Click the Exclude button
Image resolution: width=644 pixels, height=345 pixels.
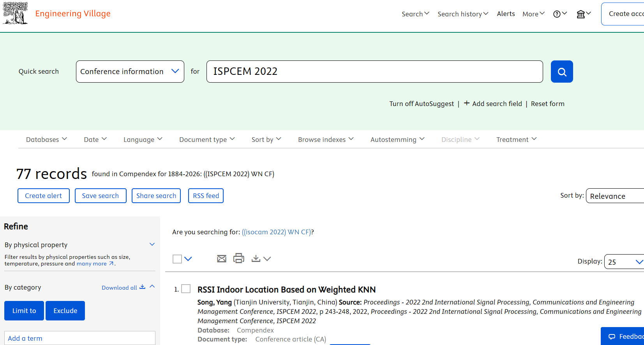pos(65,311)
